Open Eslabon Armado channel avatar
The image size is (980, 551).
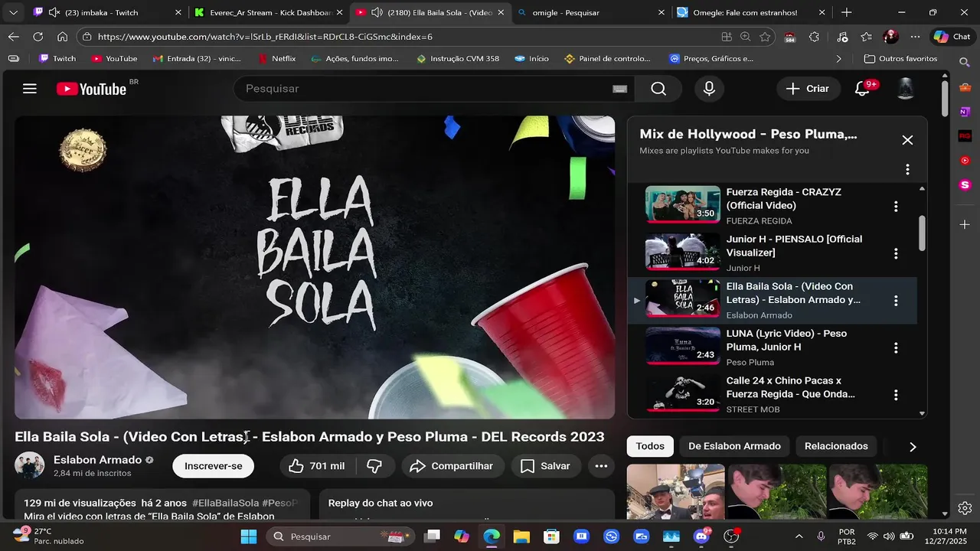pyautogui.click(x=30, y=465)
